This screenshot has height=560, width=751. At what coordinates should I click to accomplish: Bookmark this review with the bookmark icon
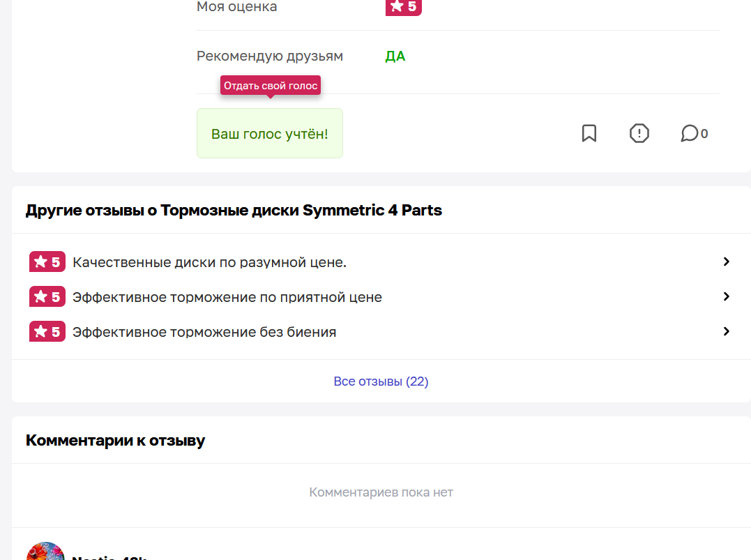coord(589,133)
